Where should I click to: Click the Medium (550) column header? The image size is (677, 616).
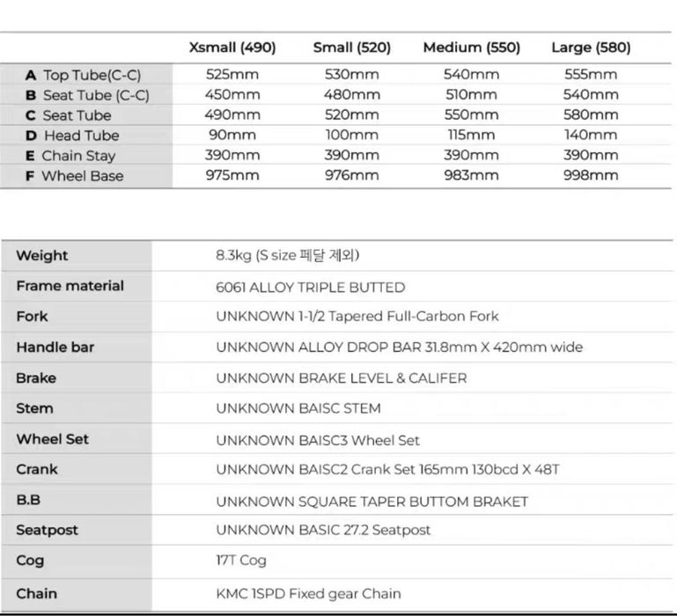[471, 48]
